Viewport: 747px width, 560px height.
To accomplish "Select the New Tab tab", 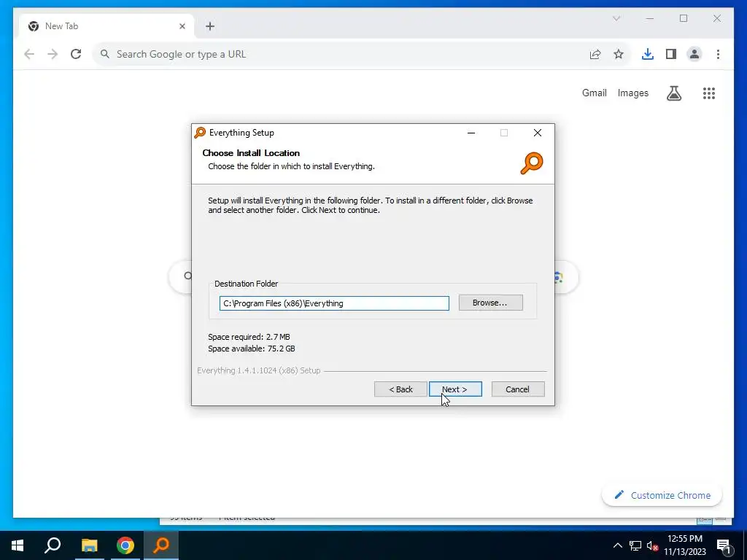I will click(107, 26).
